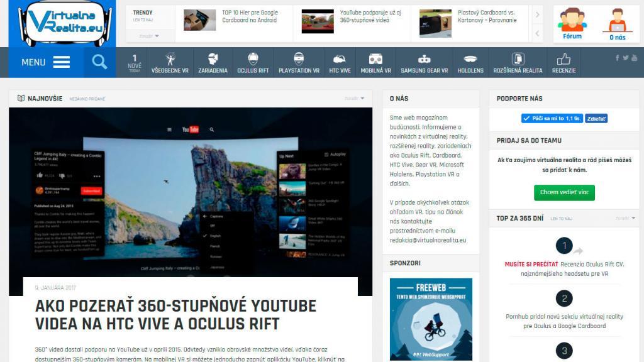
Task: Open search with the magnifier icon
Action: pos(99,62)
